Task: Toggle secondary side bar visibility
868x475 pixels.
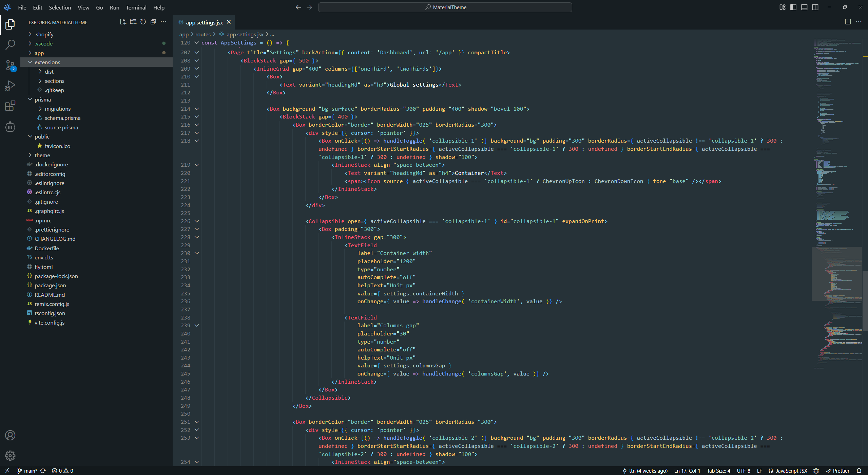Action: tap(815, 7)
